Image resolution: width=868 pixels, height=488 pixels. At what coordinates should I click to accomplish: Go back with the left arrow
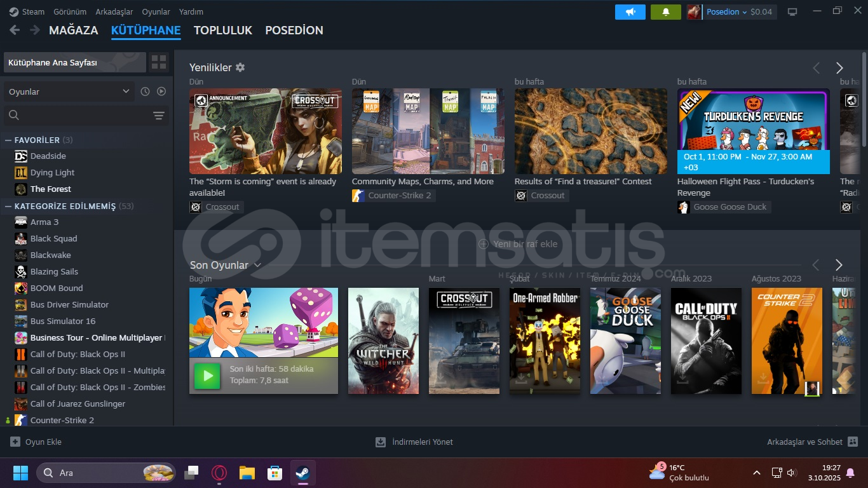click(15, 30)
